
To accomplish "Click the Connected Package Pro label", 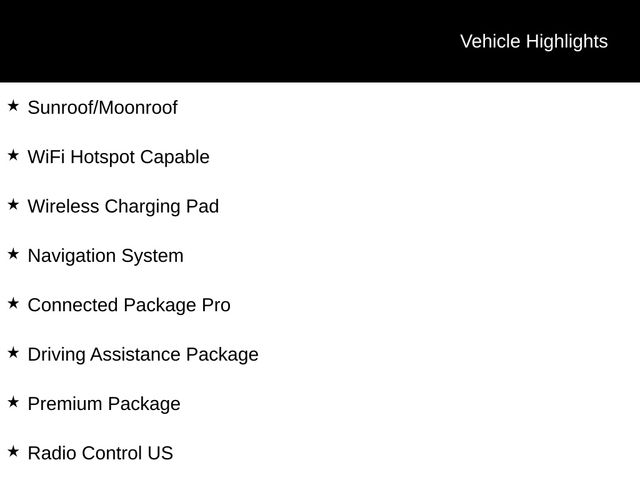I will point(128,305).
